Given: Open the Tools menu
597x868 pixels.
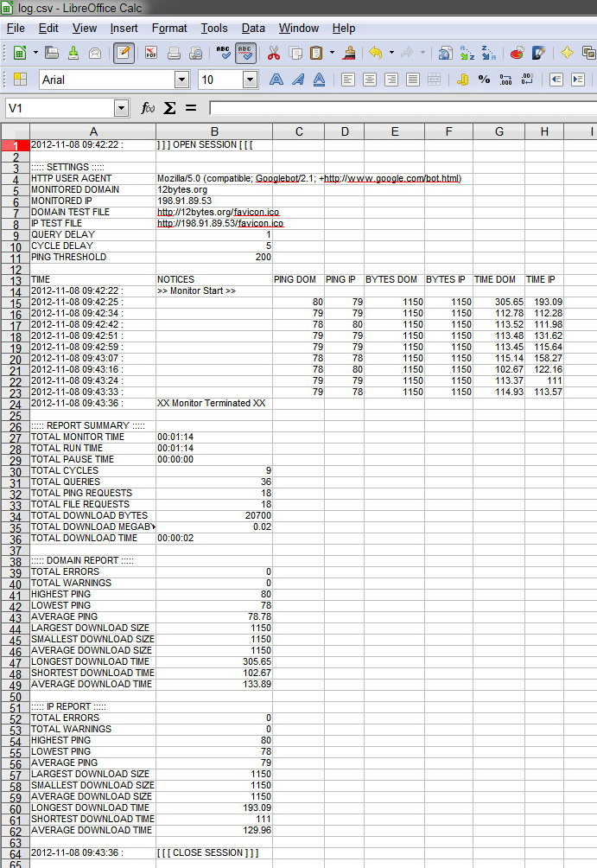Looking at the screenshot, I should 214,29.
